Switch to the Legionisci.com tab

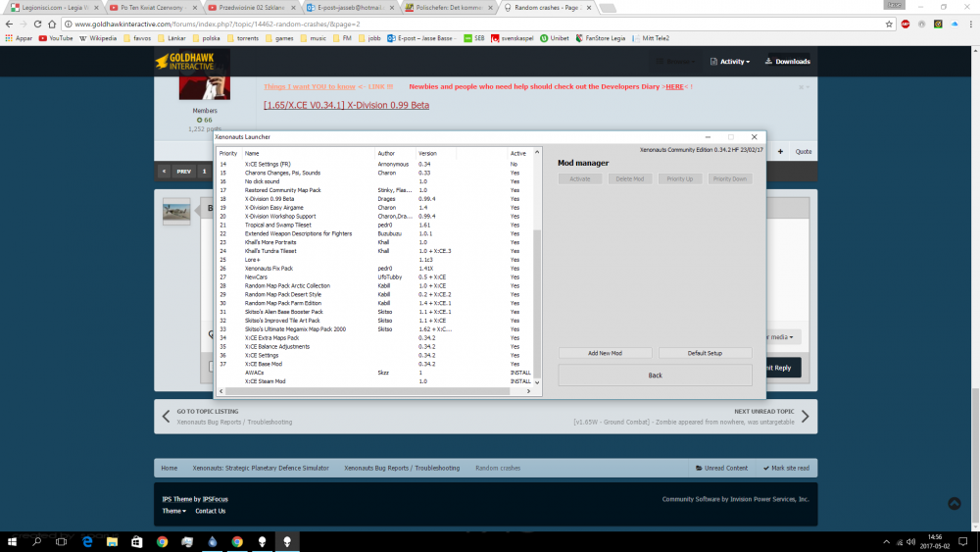[53, 8]
